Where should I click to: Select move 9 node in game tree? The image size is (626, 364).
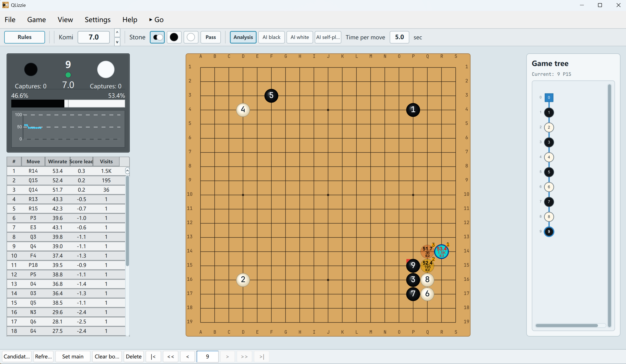coord(549,232)
